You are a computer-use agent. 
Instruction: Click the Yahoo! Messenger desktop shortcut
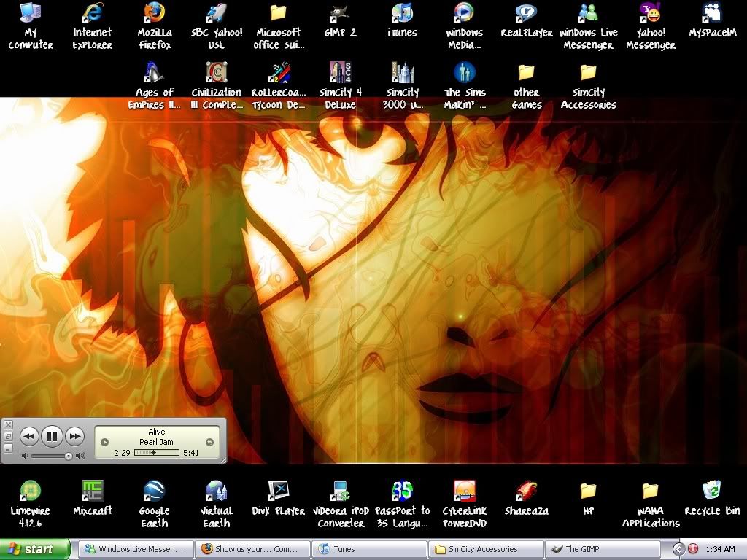(x=651, y=26)
